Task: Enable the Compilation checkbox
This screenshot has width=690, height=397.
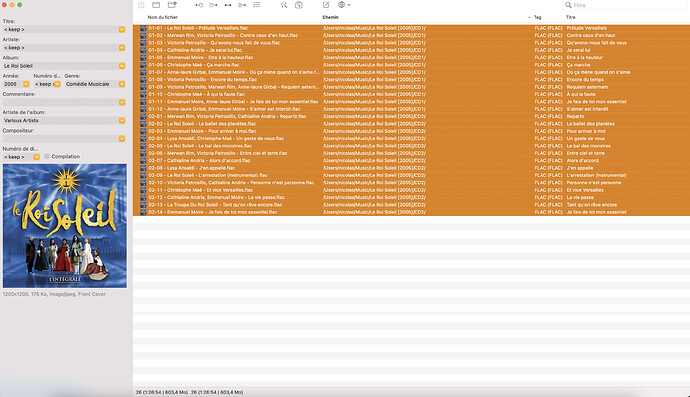Action: pos(47,156)
